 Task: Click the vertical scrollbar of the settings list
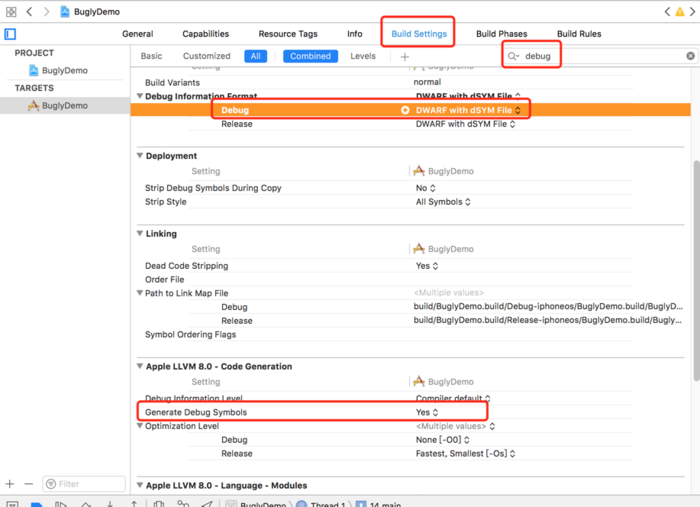696,270
